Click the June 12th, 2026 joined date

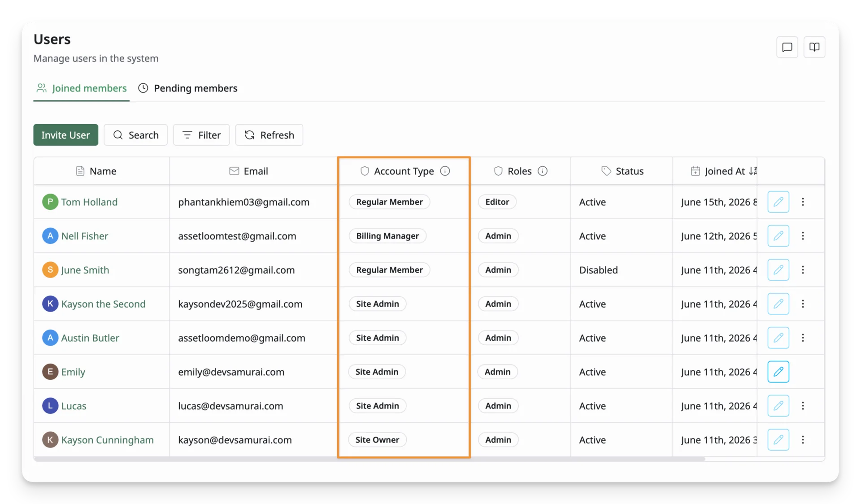pyautogui.click(x=719, y=236)
